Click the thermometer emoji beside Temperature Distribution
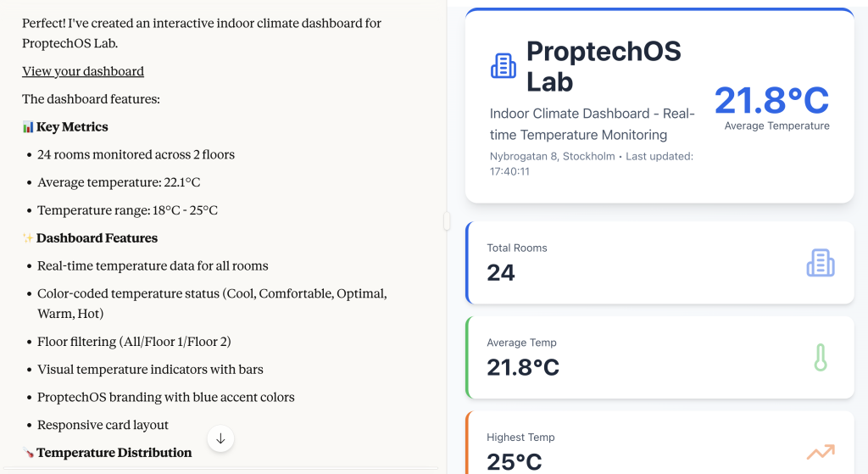Image resolution: width=868 pixels, height=474 pixels. coord(28,453)
